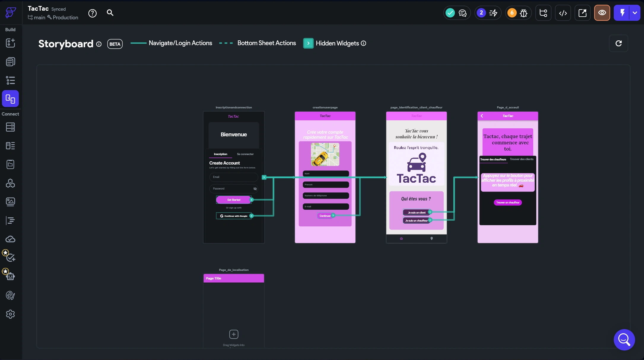
Task: Switch to Trouver des clients tab
Action: [x=521, y=159]
